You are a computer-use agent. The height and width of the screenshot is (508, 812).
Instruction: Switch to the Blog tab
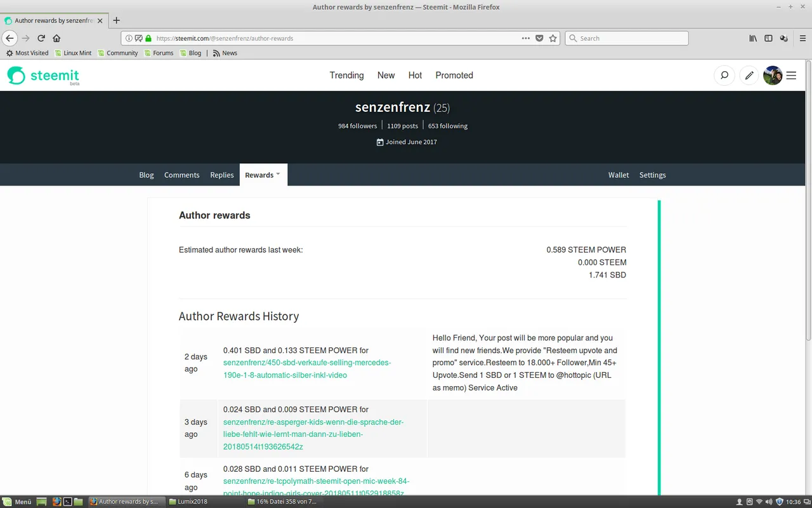click(147, 175)
